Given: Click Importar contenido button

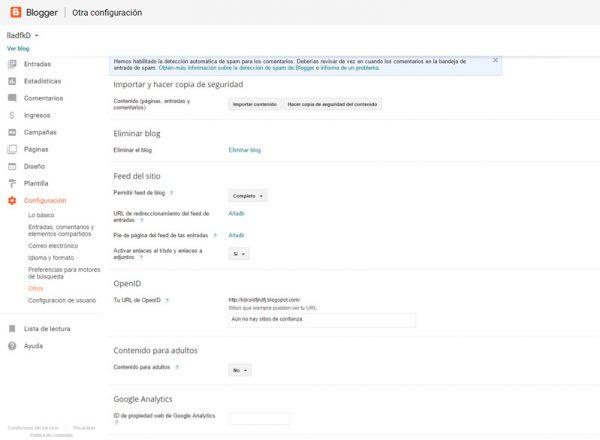Looking at the screenshot, I should tap(255, 104).
